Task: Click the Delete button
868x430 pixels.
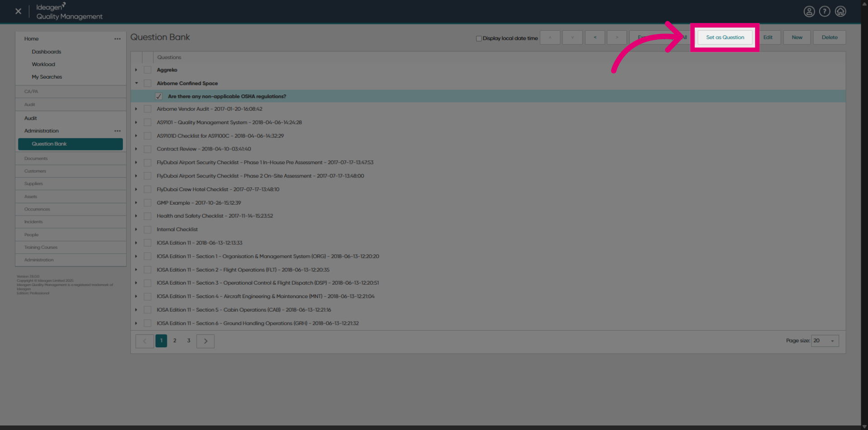Action: click(x=830, y=37)
